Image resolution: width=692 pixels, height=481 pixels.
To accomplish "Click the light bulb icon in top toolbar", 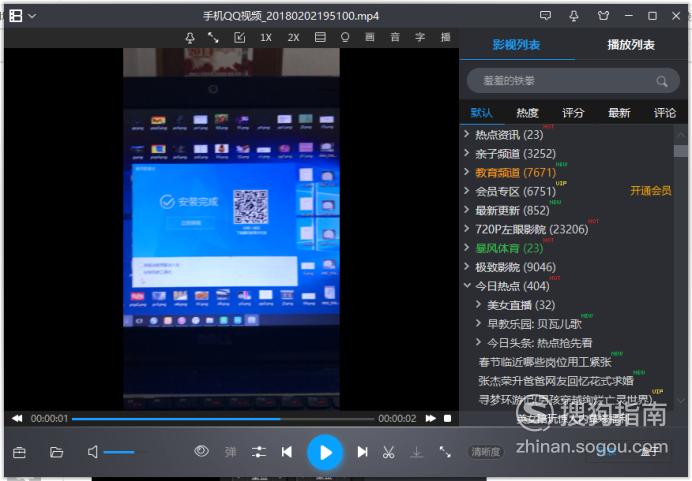I will 345,38.
